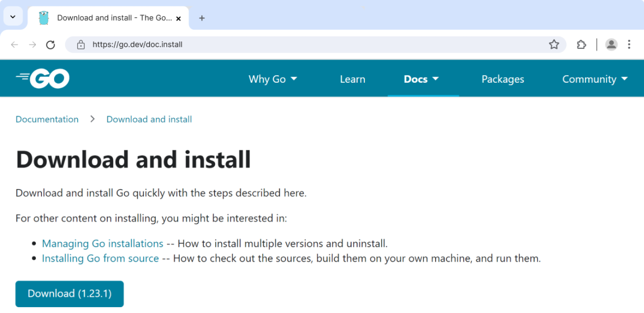Expand the Community dropdown menu
Screen dimensions: 644x313
(595, 79)
